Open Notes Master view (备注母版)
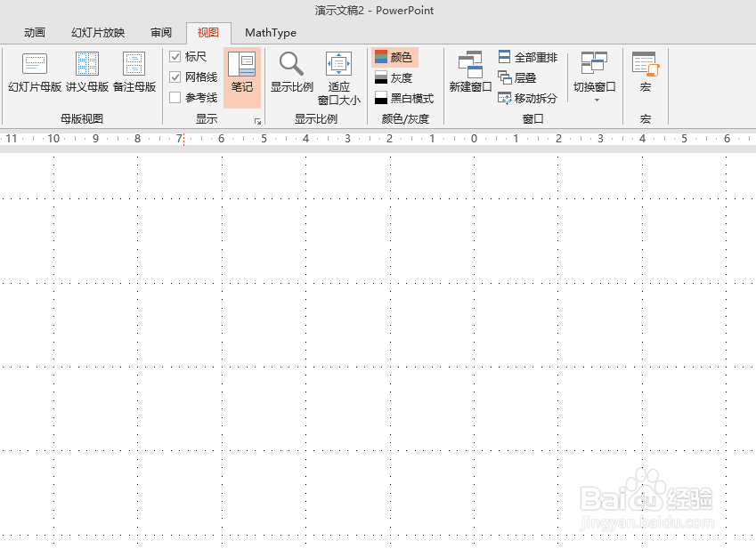756x549 pixels. tap(134, 76)
